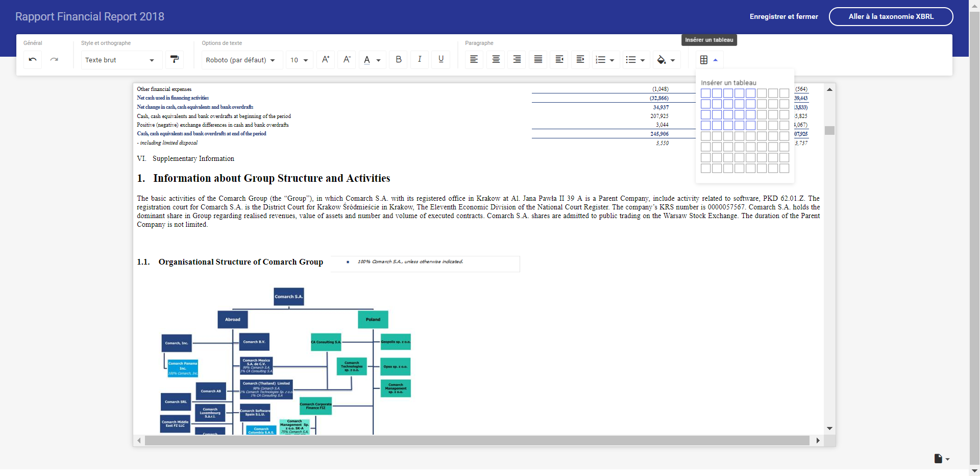Go to the XBRL taxonomy

pos(891,16)
